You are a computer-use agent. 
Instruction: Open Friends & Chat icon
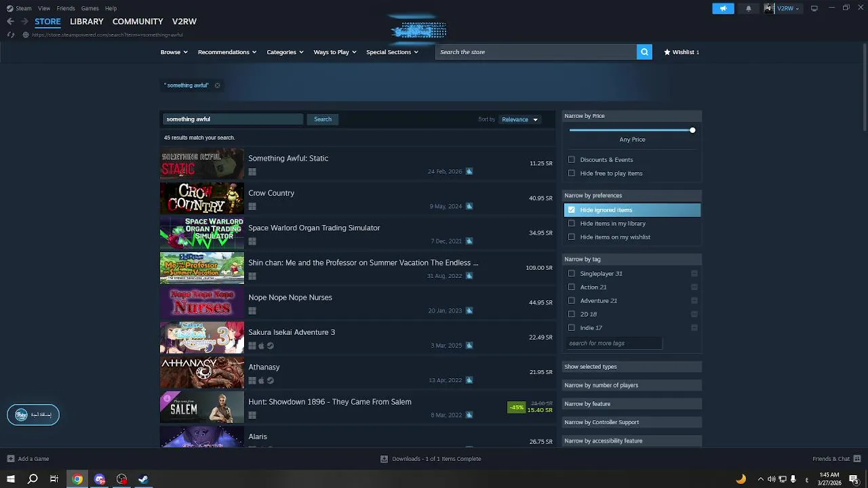pos(857,459)
